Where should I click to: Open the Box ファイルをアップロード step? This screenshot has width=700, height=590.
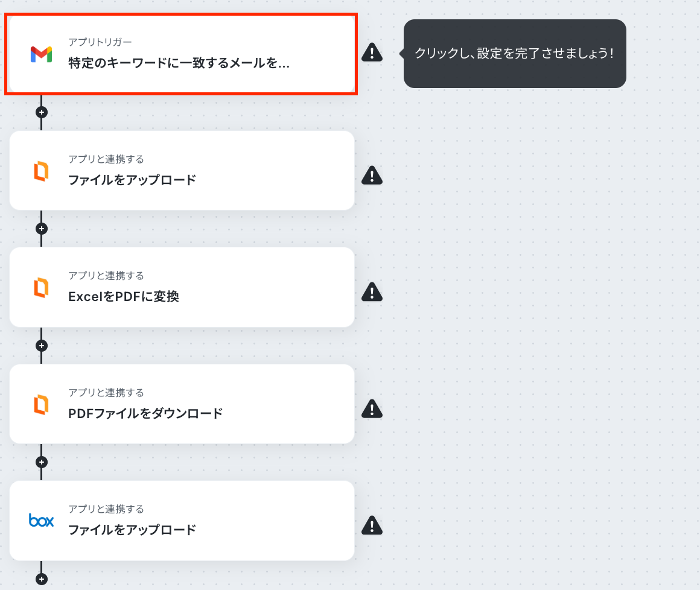coord(182,521)
